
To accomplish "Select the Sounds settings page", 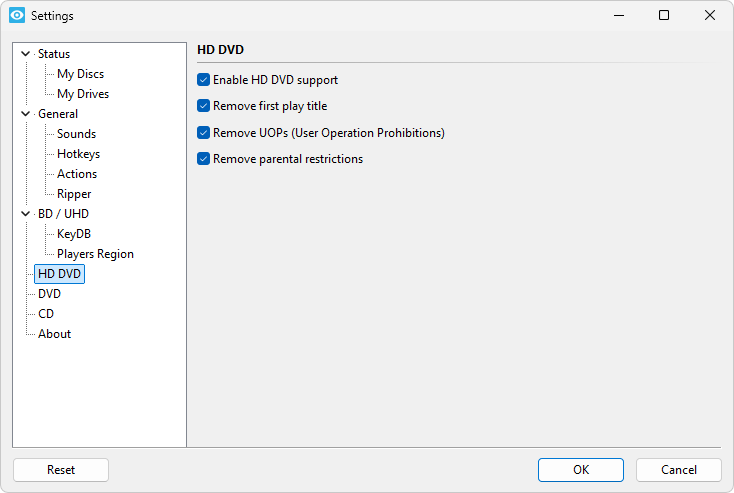I will [x=76, y=134].
